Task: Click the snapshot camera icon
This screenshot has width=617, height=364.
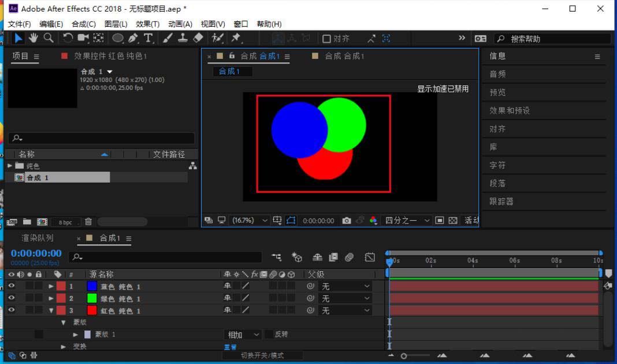Action: pos(347,221)
